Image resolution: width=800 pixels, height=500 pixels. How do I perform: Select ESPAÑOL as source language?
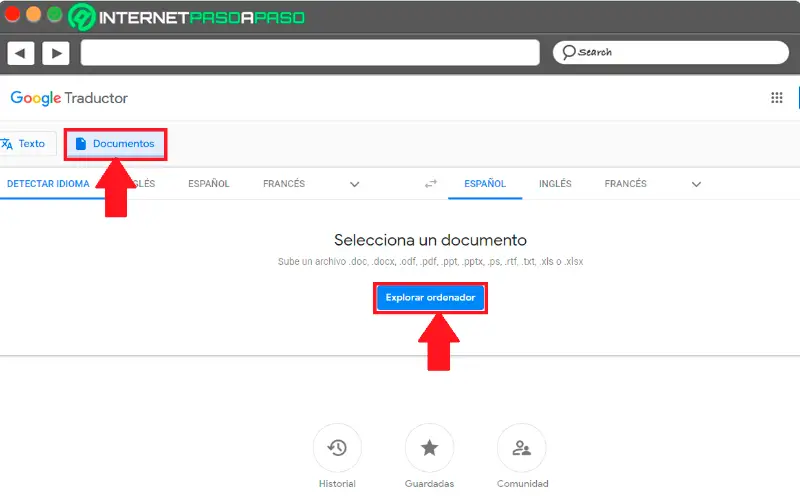pos(209,184)
